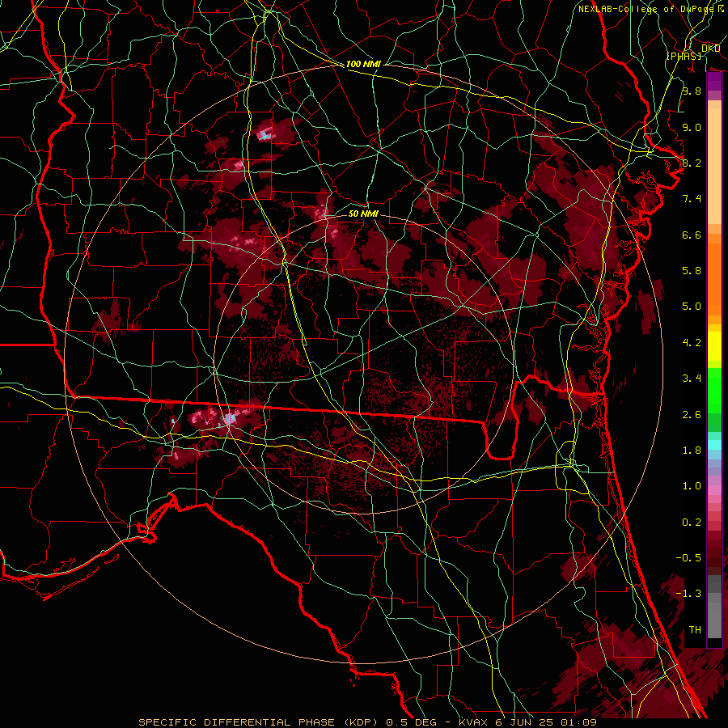728x728 pixels.
Task: Click the "[PHAS]" label above the scale
Action: point(684,56)
